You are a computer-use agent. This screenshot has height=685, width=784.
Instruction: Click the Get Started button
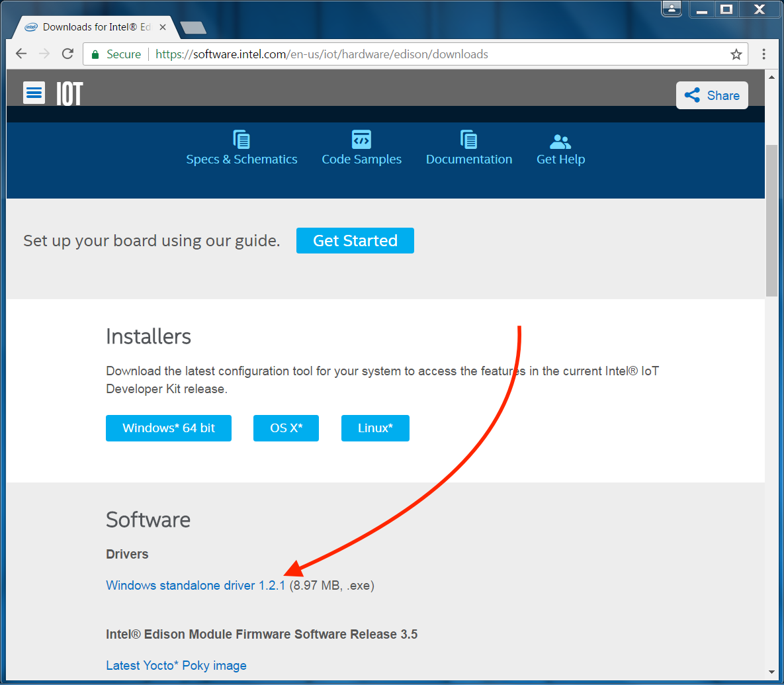point(355,240)
